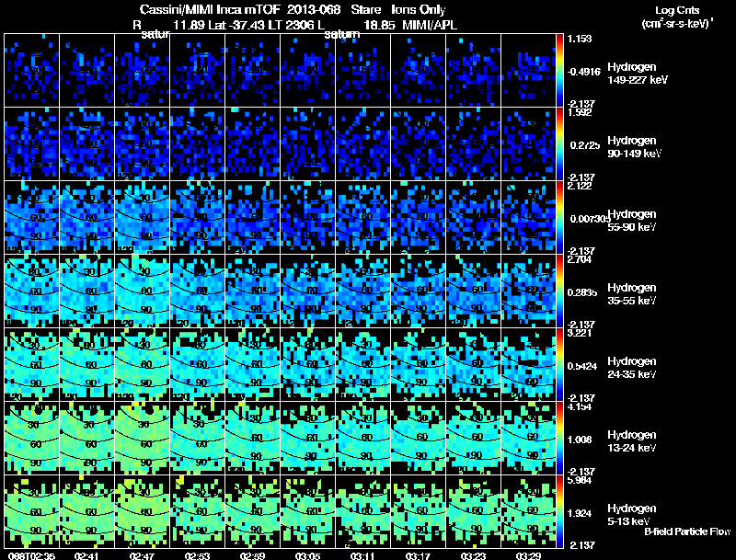
Task: Click the 'Log Cnts' colorbar heading
Action: click(x=676, y=10)
